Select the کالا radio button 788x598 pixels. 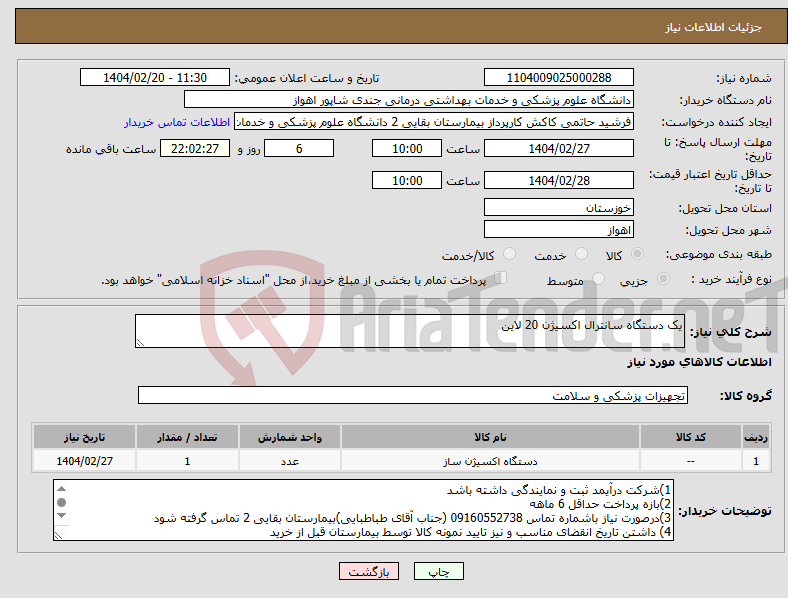coord(637,254)
